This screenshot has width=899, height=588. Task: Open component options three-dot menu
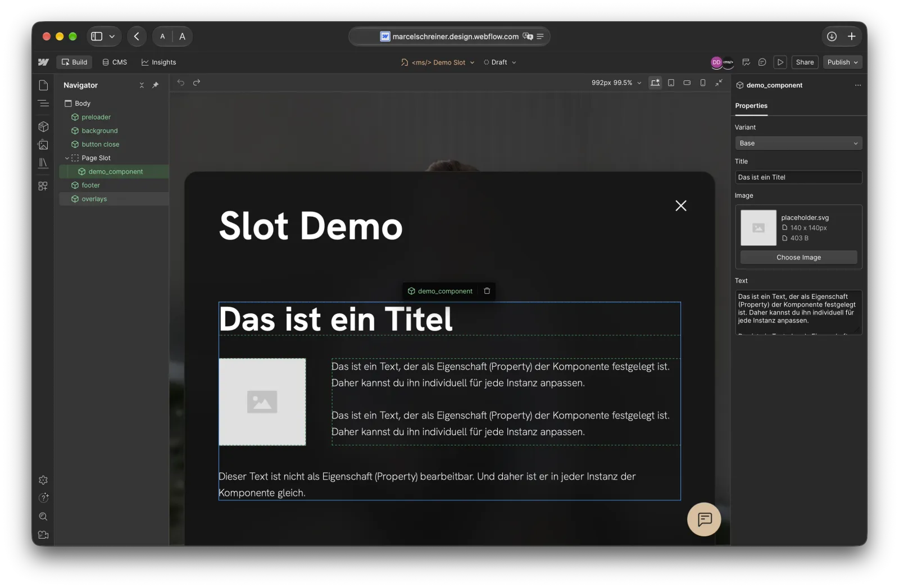point(858,85)
